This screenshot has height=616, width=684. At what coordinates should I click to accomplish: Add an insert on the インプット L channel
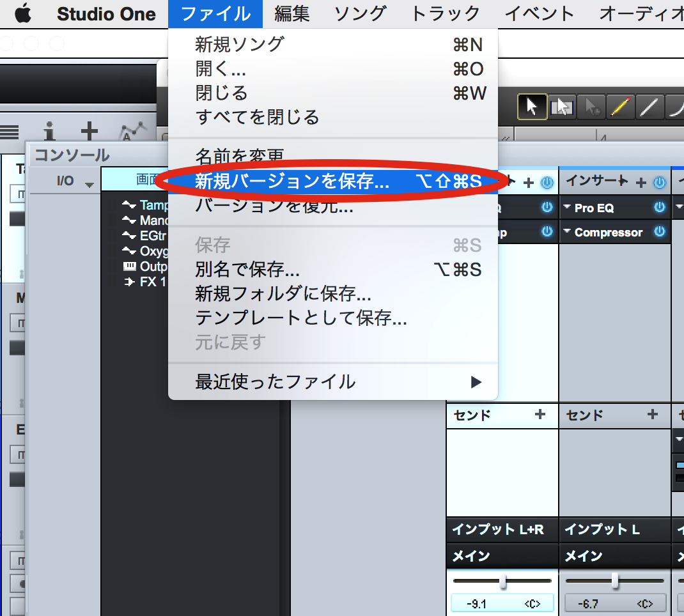(x=641, y=183)
